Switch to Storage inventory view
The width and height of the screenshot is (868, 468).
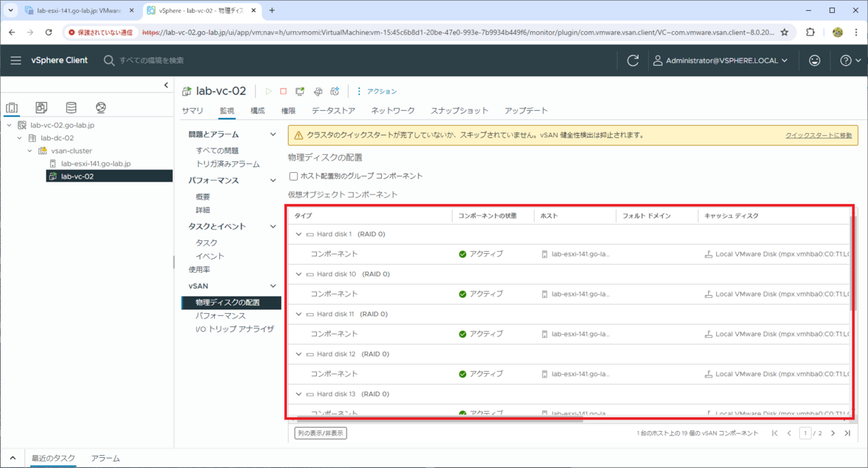click(71, 108)
